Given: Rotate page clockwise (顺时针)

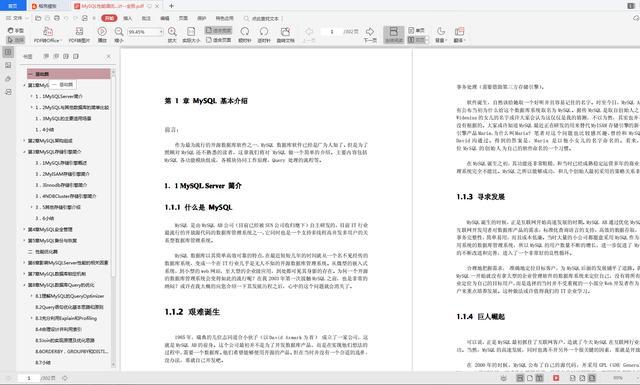Looking at the screenshot, I should tap(244, 35).
